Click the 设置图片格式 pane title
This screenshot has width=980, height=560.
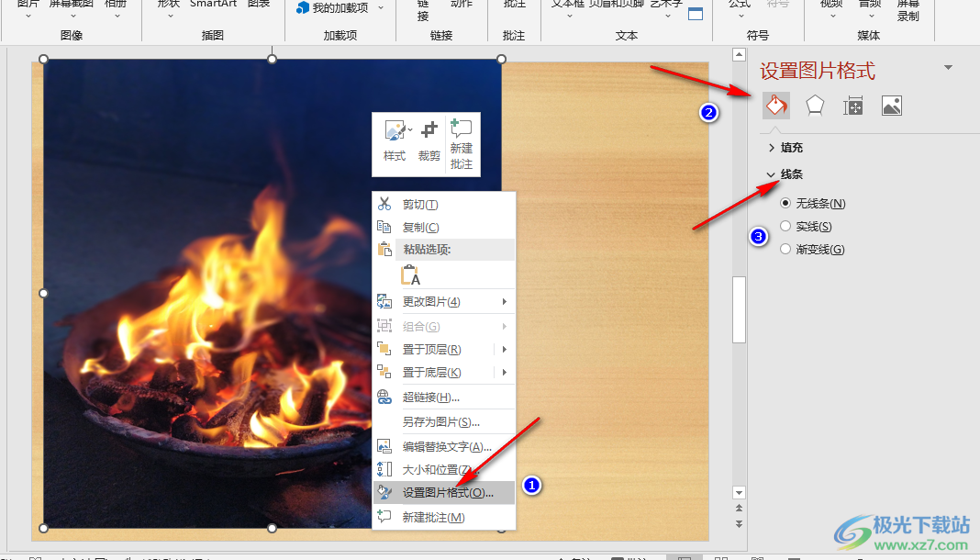tap(818, 71)
